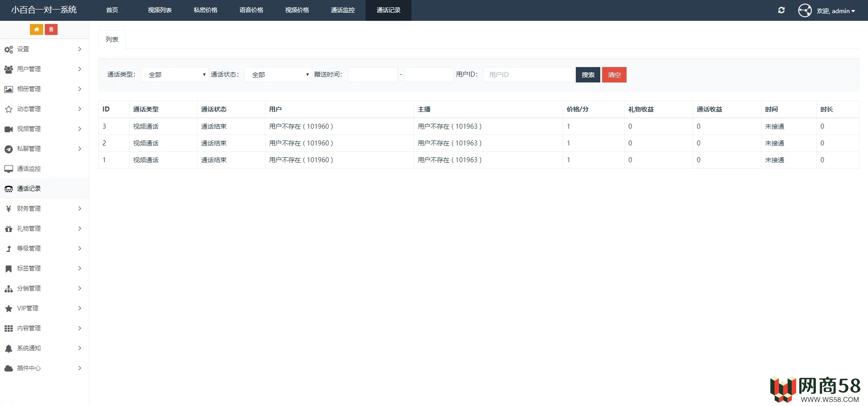Viewport: 868px width, 406px height.
Task: Go to the 首页 top tab
Action: [112, 10]
